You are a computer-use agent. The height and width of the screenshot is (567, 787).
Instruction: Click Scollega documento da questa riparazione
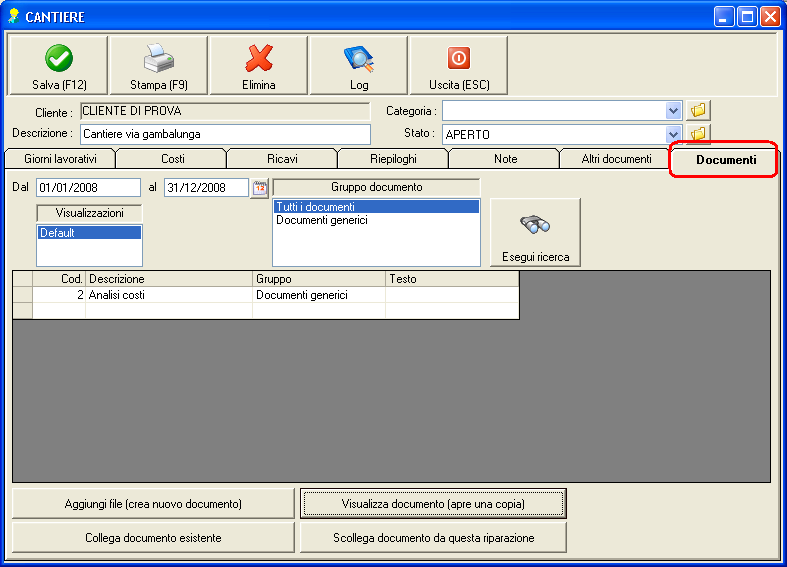pos(433,538)
